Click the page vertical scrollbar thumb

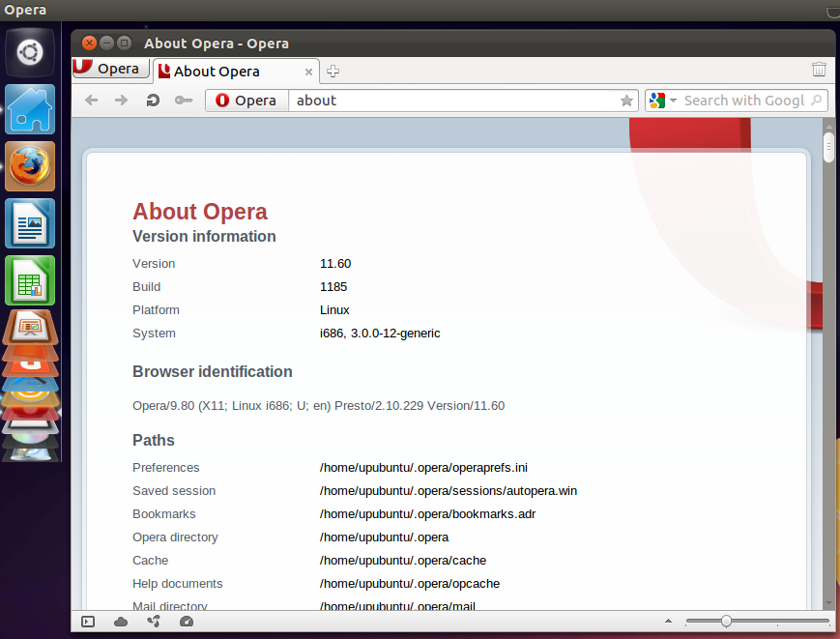point(828,147)
